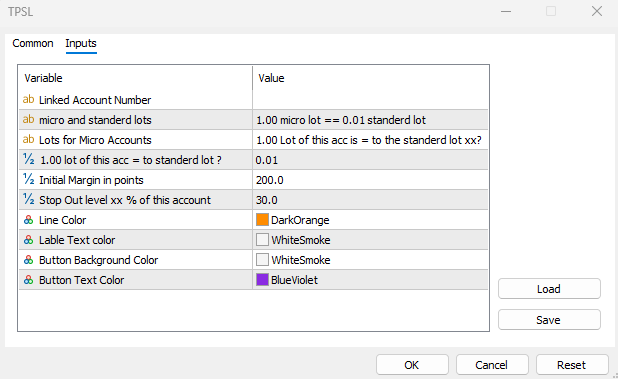Click the string icon beside micro and standerd lots

pos(28,119)
